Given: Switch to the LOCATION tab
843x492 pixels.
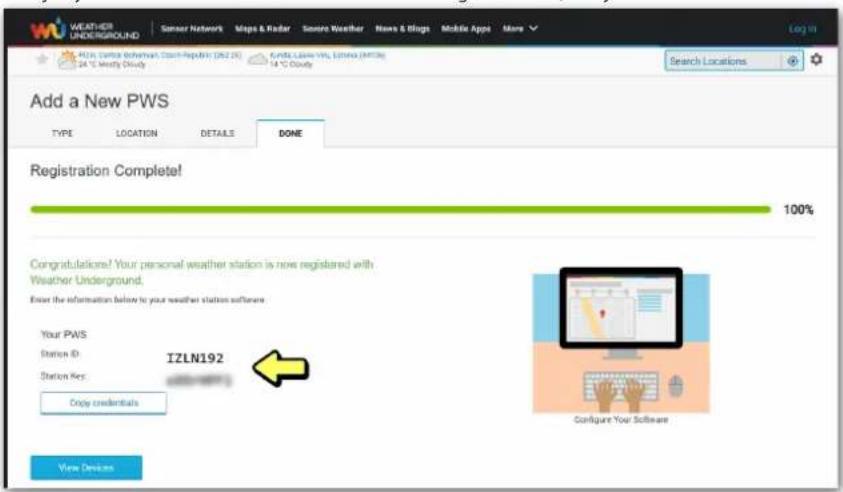Looking at the screenshot, I should [137, 133].
